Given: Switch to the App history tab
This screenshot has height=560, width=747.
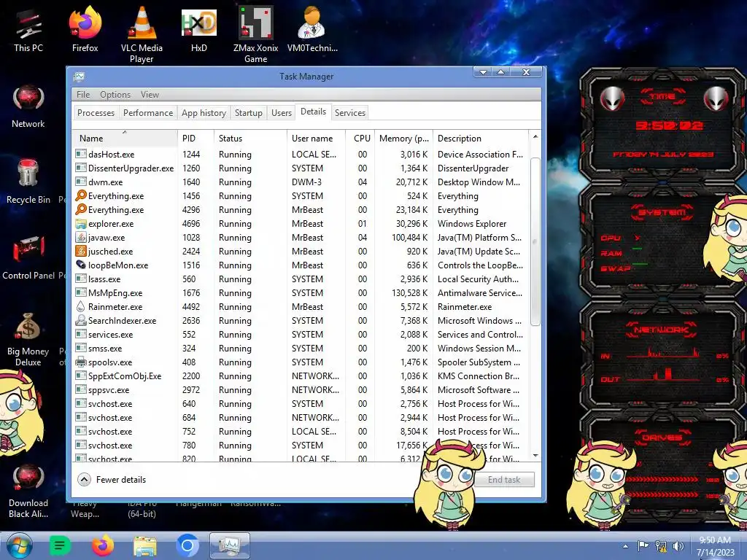Looking at the screenshot, I should point(204,113).
